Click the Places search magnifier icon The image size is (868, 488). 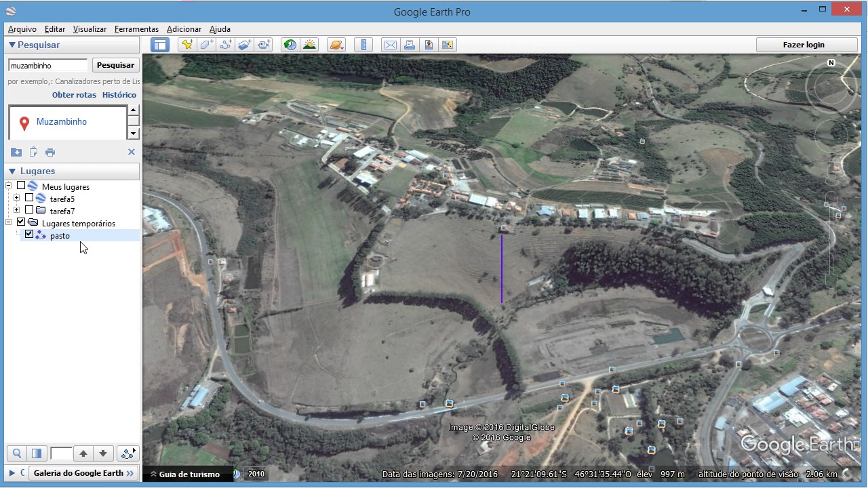click(17, 453)
